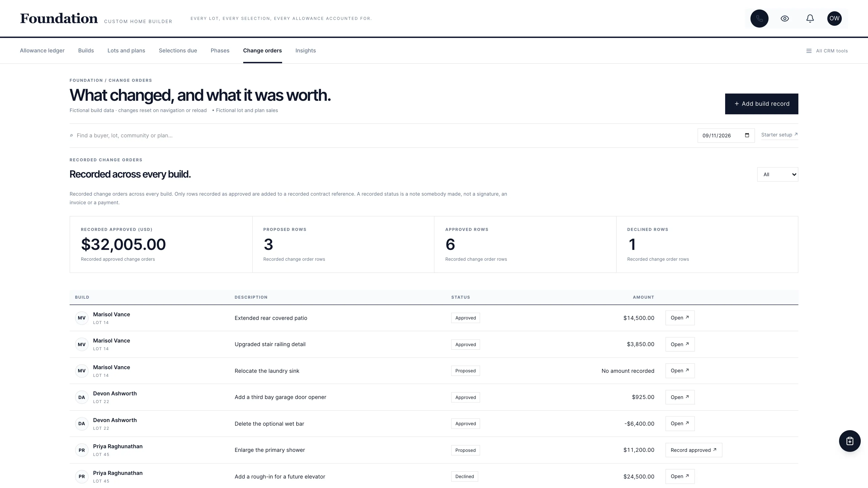This screenshot has height=488, width=868.
Task: Click Priya Raghunathan name on elevator row
Action: (x=118, y=473)
